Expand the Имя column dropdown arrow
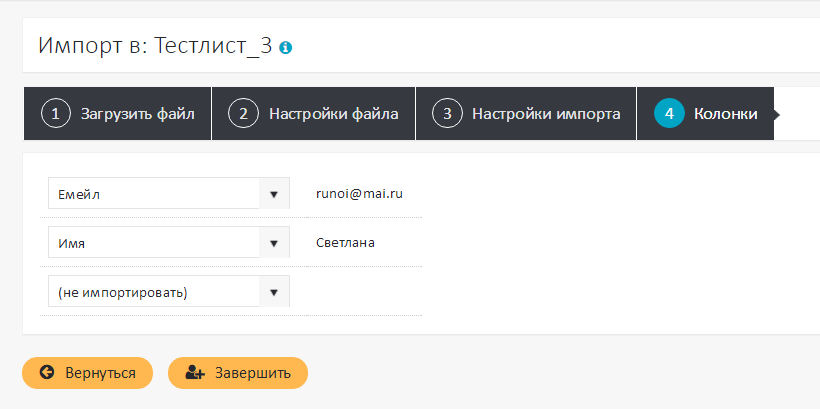 [274, 243]
